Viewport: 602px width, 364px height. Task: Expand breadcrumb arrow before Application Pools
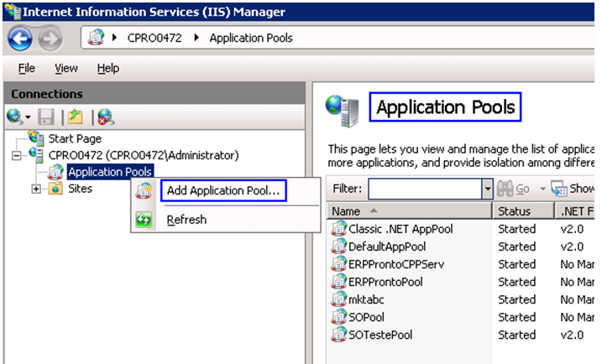pos(196,38)
